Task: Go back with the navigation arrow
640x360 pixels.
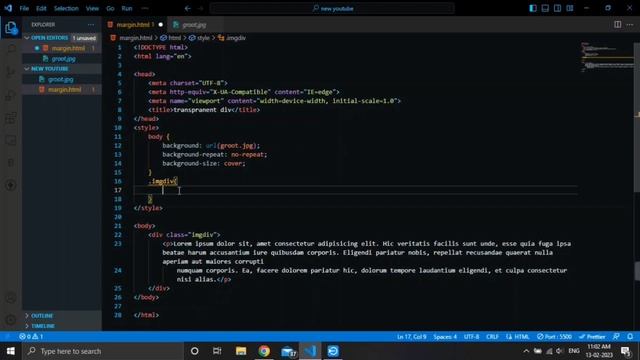Action: pos(187,8)
